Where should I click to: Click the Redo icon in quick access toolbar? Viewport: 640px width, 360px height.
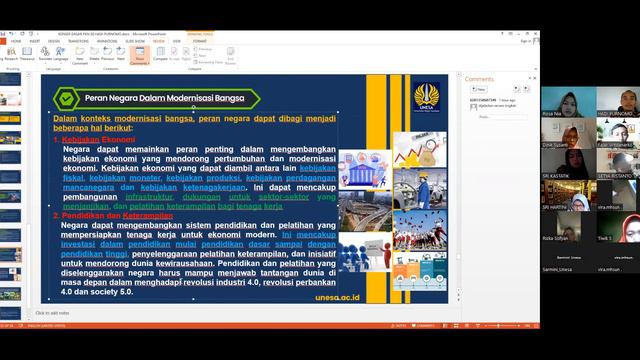click(22, 34)
